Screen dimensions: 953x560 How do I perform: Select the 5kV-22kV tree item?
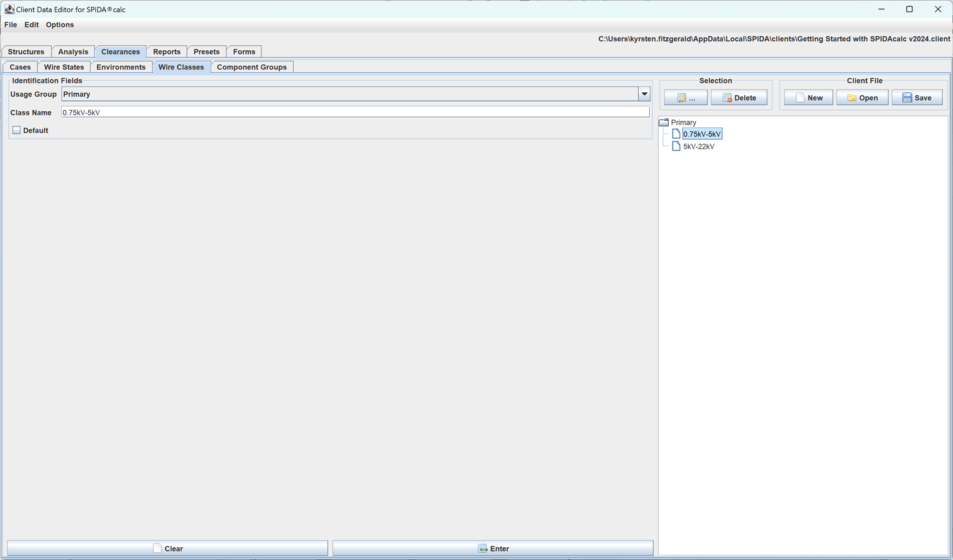point(699,146)
